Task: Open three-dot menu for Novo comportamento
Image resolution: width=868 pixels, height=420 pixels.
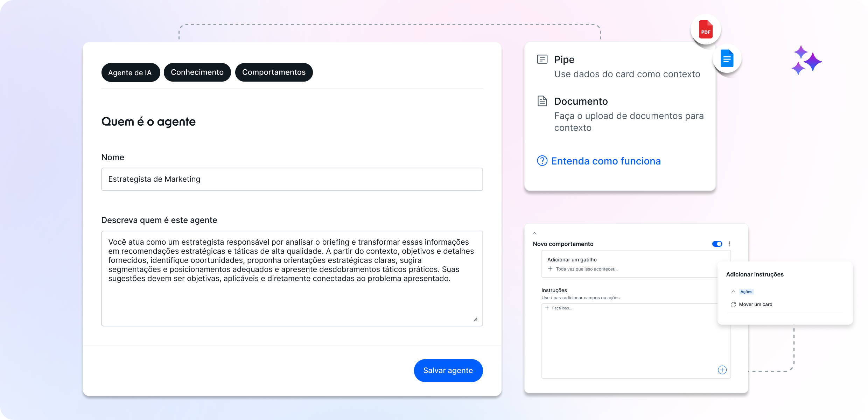Action: pyautogui.click(x=729, y=244)
